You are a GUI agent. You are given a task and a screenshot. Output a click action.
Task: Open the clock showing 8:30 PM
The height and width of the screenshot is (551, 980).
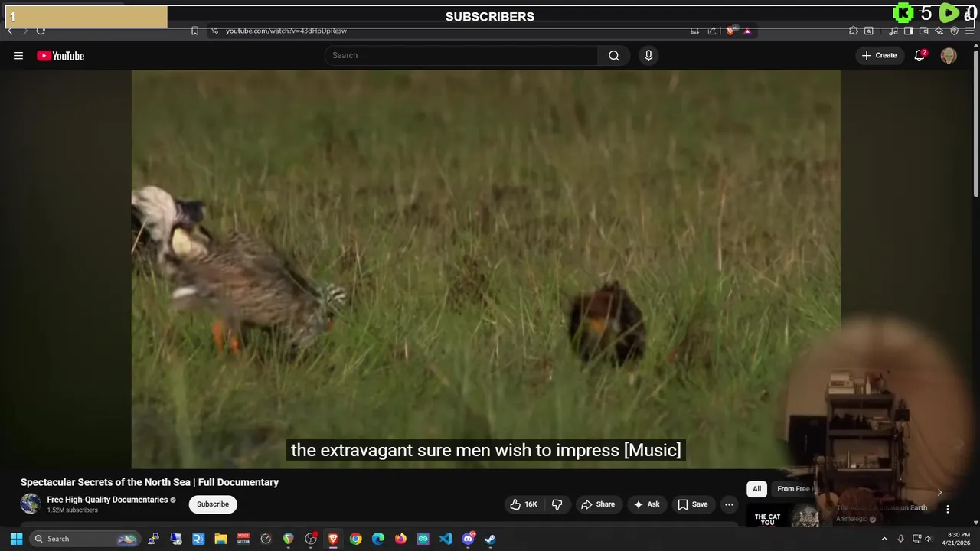957,539
